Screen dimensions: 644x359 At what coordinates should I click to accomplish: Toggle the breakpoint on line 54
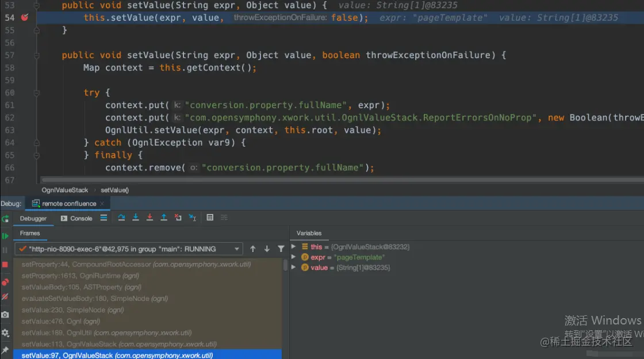pos(25,17)
